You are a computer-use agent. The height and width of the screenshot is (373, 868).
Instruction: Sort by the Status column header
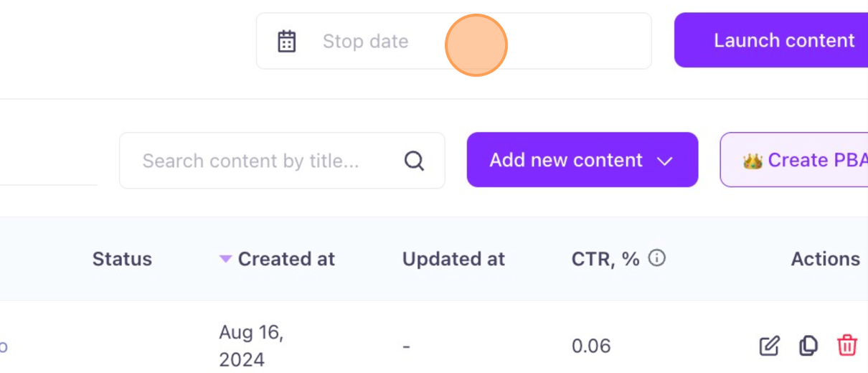[122, 259]
